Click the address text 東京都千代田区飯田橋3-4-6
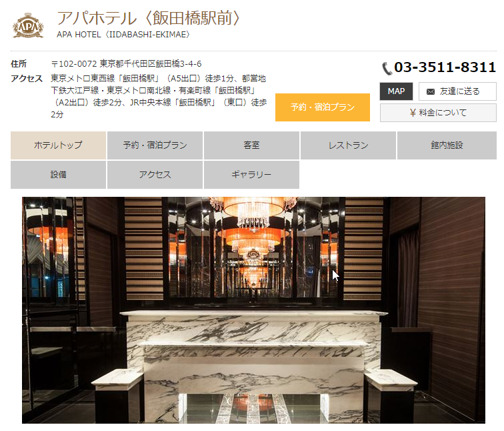This screenshot has height=431, width=504. tap(151, 63)
